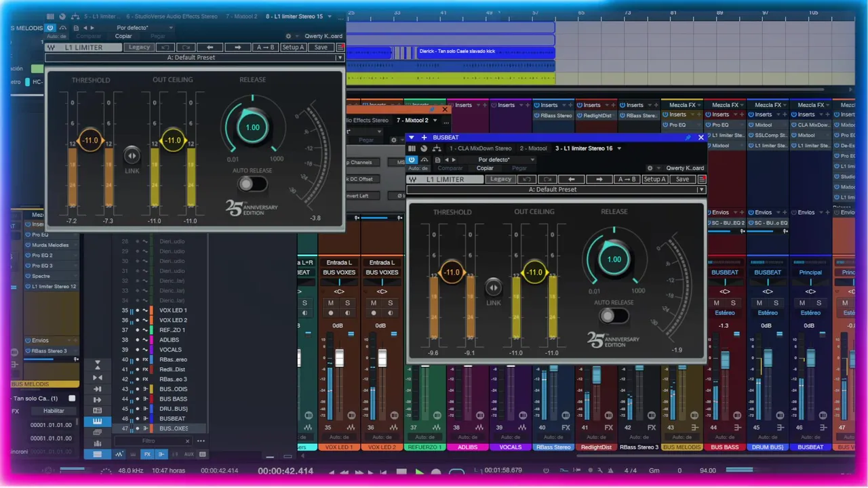868x488 pixels.
Task: Click sidechain meter icon beside BUSBEAT power button
Action: [425, 160]
